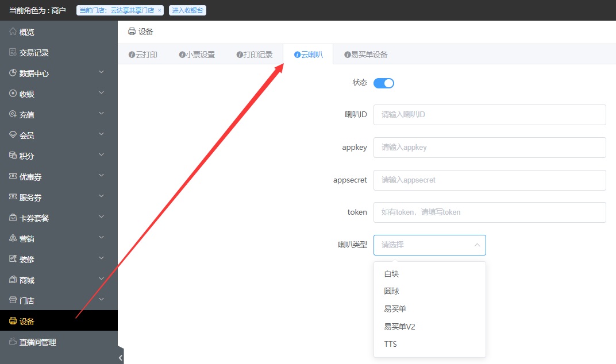Screen dimensions: 616x364
Task: Close the 当前门店 store tag
Action: [x=159, y=10]
